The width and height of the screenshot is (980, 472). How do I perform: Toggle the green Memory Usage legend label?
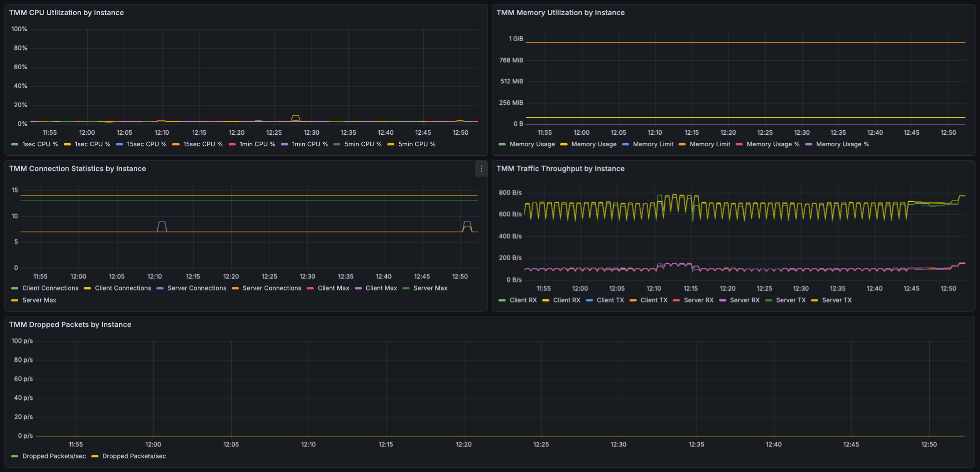tap(532, 144)
